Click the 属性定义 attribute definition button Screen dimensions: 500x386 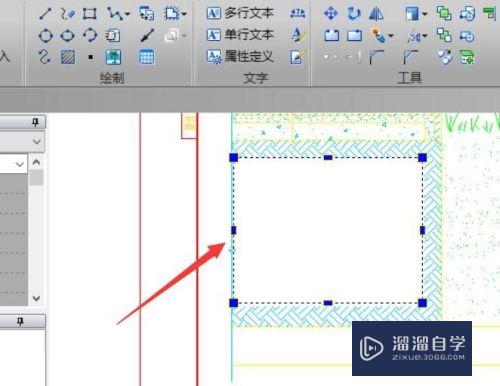(x=240, y=57)
